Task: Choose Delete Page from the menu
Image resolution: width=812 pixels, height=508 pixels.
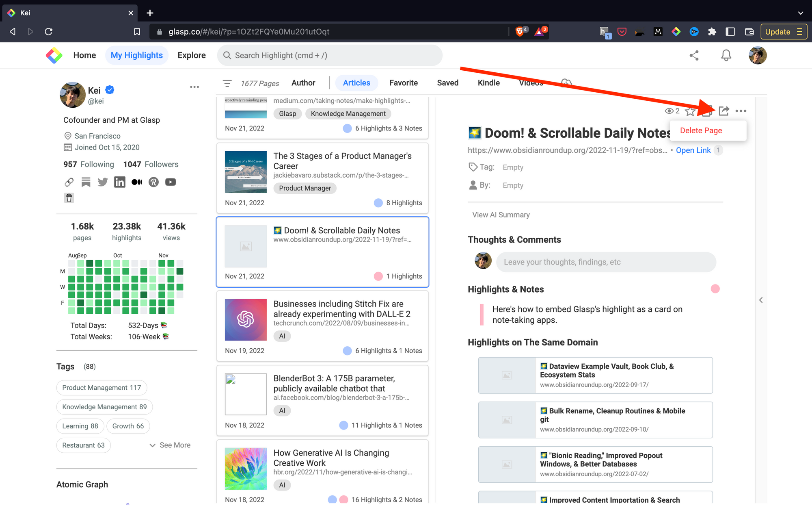Action: coord(701,130)
